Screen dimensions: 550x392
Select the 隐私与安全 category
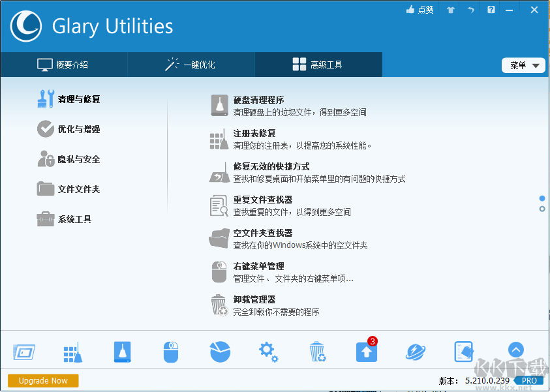[x=69, y=159]
